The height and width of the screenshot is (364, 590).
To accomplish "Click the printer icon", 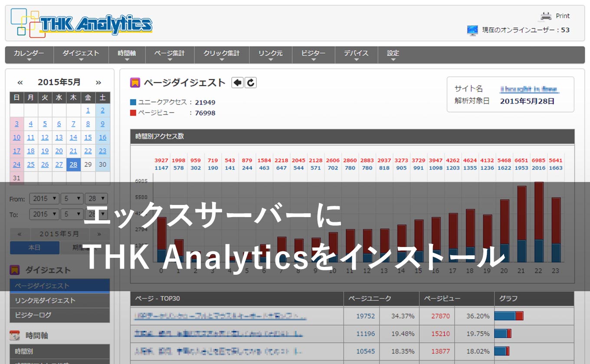I will 546,16.
